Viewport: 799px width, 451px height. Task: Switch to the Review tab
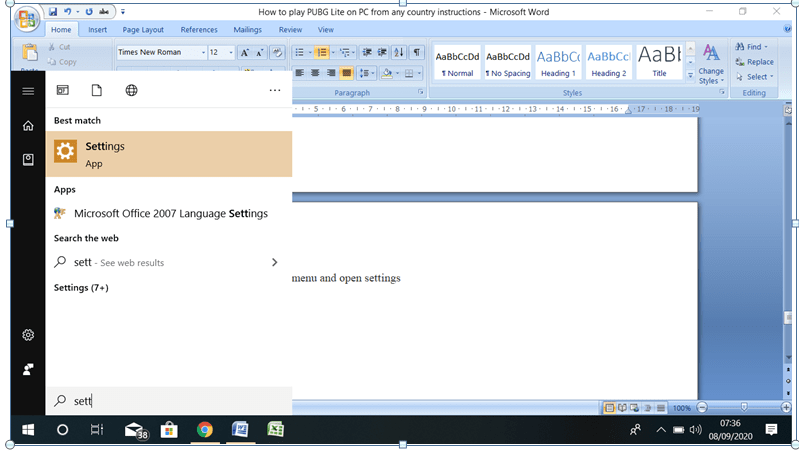[290, 30]
